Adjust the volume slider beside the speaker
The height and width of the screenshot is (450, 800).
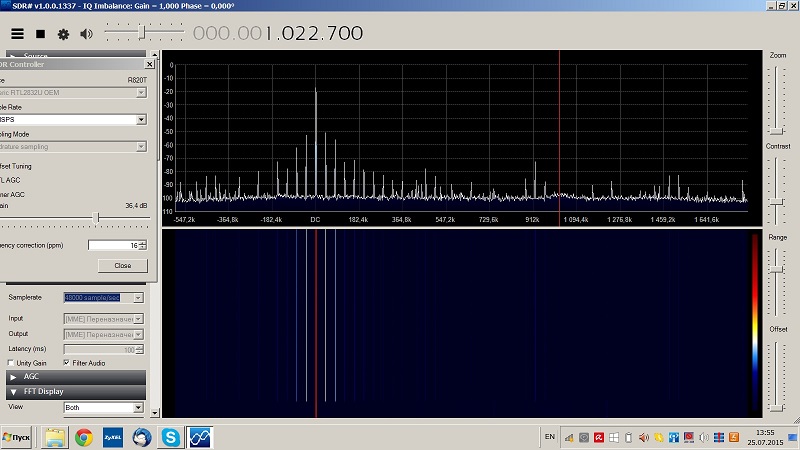point(143,33)
